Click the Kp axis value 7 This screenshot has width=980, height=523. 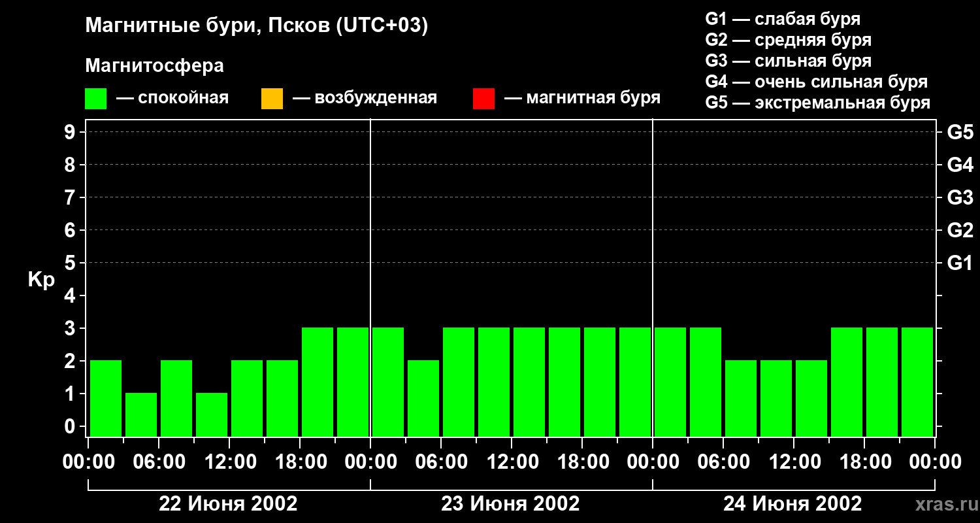click(71, 197)
